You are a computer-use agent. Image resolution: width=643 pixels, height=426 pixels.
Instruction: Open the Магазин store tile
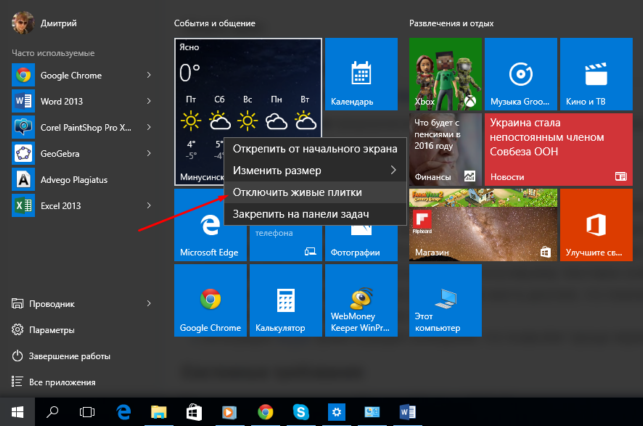pyautogui.click(x=483, y=225)
